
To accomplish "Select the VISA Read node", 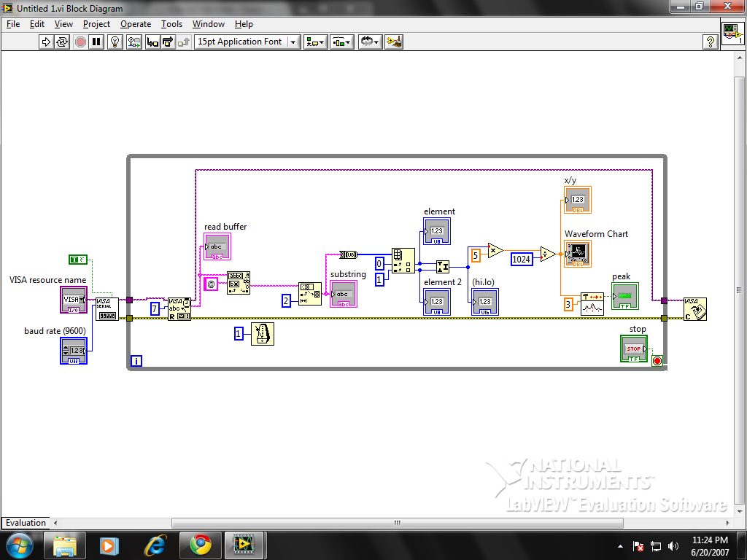I will point(179,309).
